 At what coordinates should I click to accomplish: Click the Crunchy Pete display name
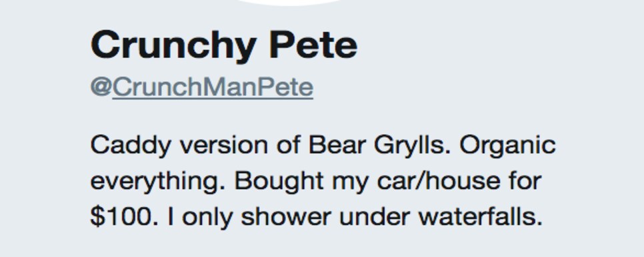(224, 45)
